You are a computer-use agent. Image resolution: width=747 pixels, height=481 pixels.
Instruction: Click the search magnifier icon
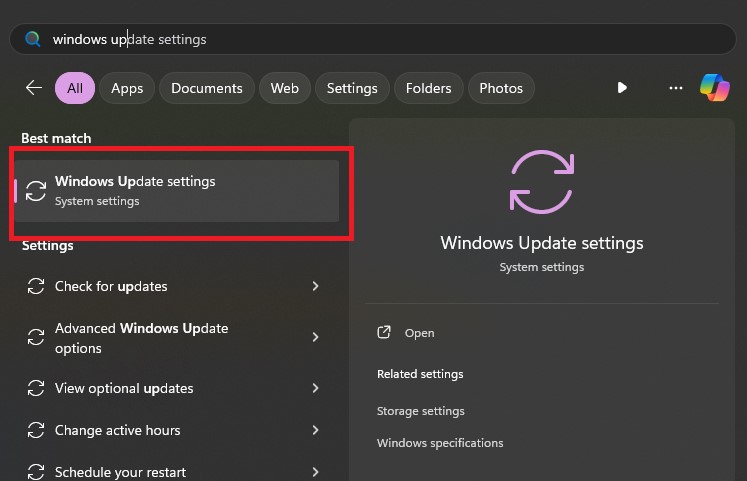tap(32, 39)
